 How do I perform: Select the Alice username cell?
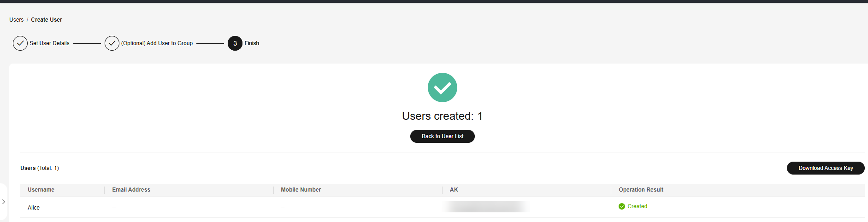(x=34, y=208)
